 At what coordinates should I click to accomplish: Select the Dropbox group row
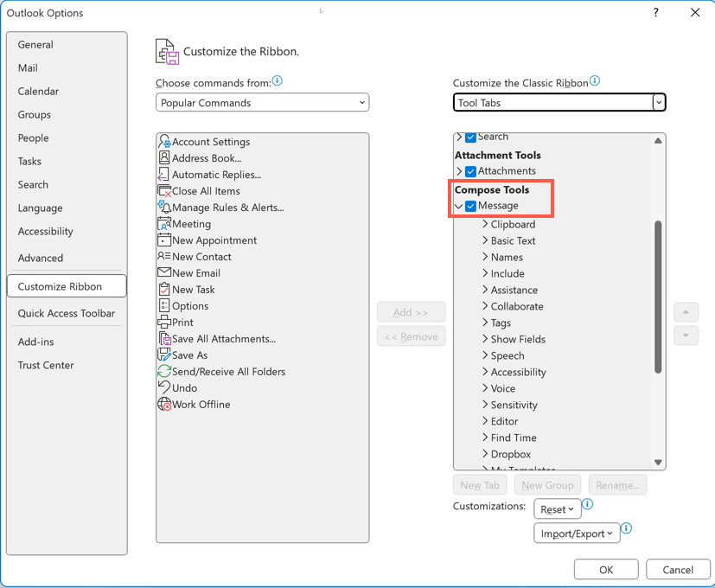tap(511, 454)
